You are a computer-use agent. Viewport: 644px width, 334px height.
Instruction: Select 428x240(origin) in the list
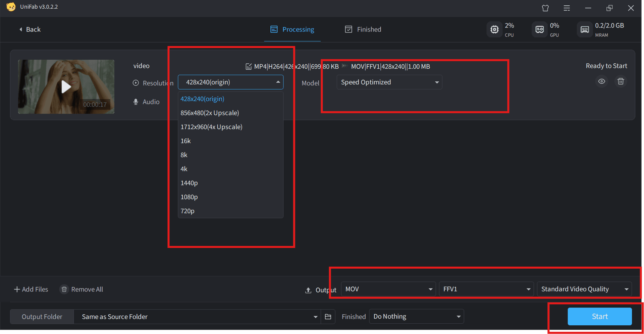tap(230, 99)
